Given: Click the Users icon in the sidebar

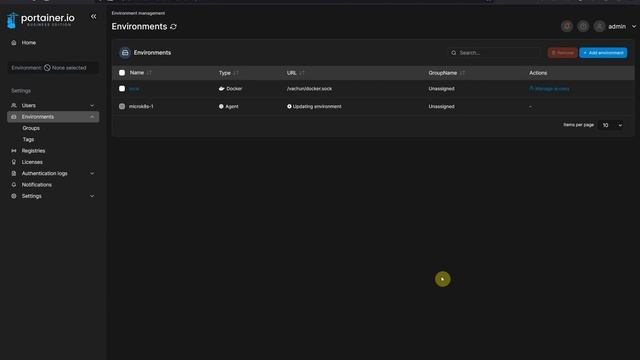Looking at the screenshot, I should pyautogui.click(x=14, y=105).
